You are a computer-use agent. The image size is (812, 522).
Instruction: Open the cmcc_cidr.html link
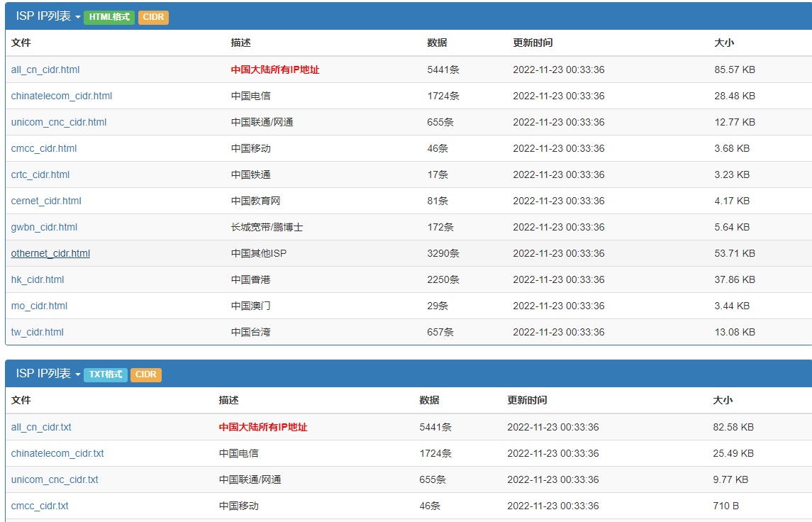pyautogui.click(x=44, y=148)
